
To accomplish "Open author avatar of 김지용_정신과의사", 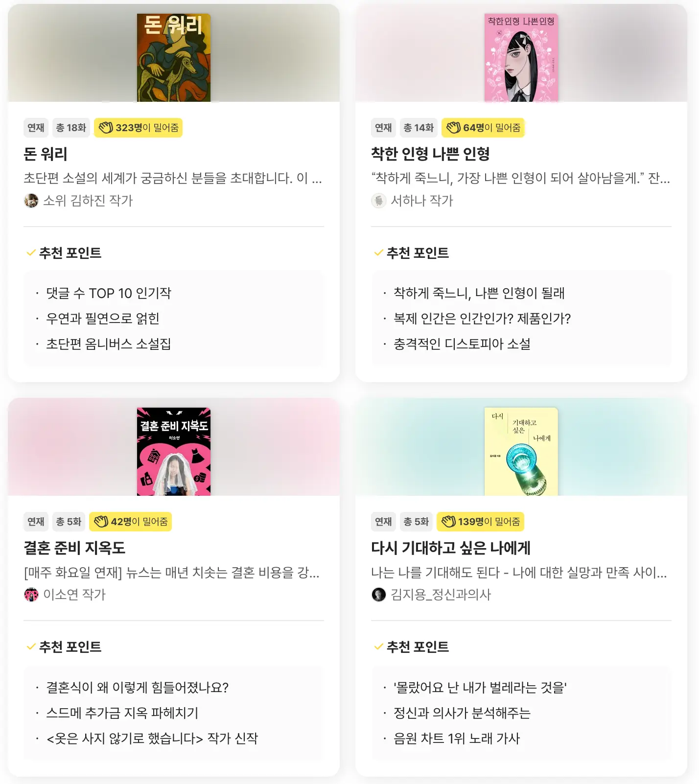I will (379, 595).
